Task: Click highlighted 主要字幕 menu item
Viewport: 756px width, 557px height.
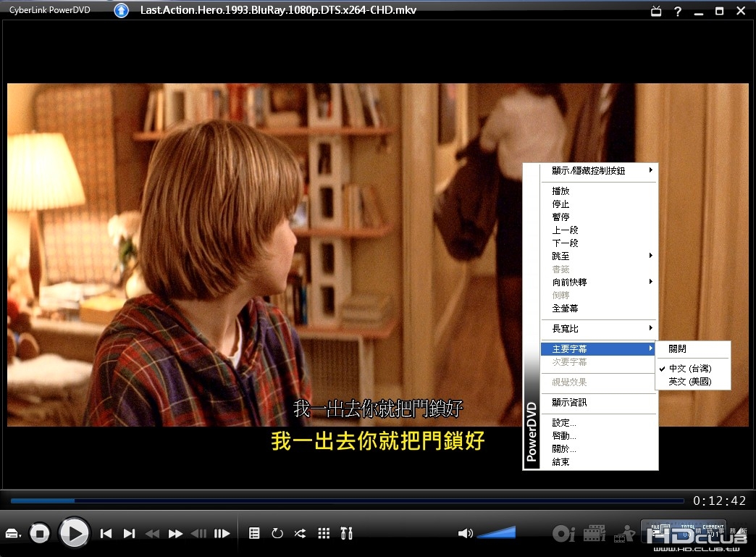Action: click(599, 348)
